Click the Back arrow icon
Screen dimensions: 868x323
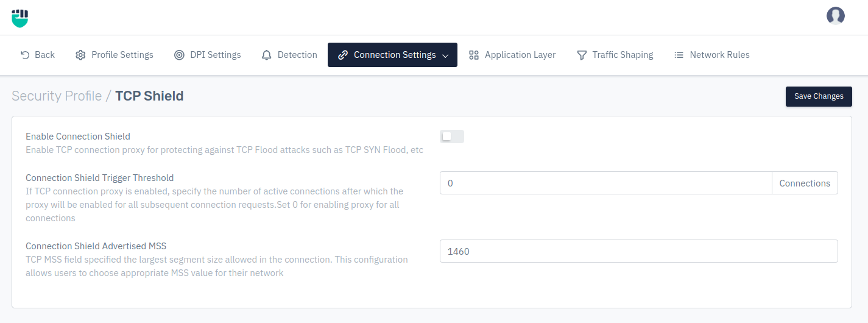pyautogui.click(x=25, y=55)
